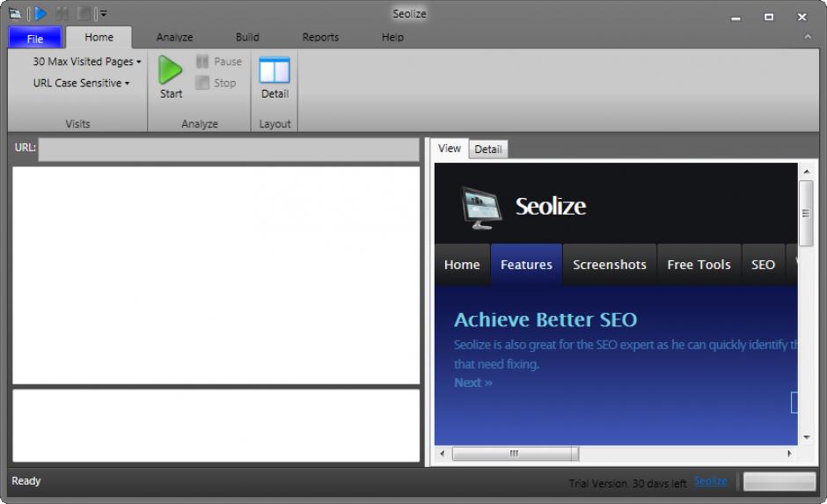The width and height of the screenshot is (827, 504).
Task: Click the Seolize monitor logo in preview
Action: (480, 208)
